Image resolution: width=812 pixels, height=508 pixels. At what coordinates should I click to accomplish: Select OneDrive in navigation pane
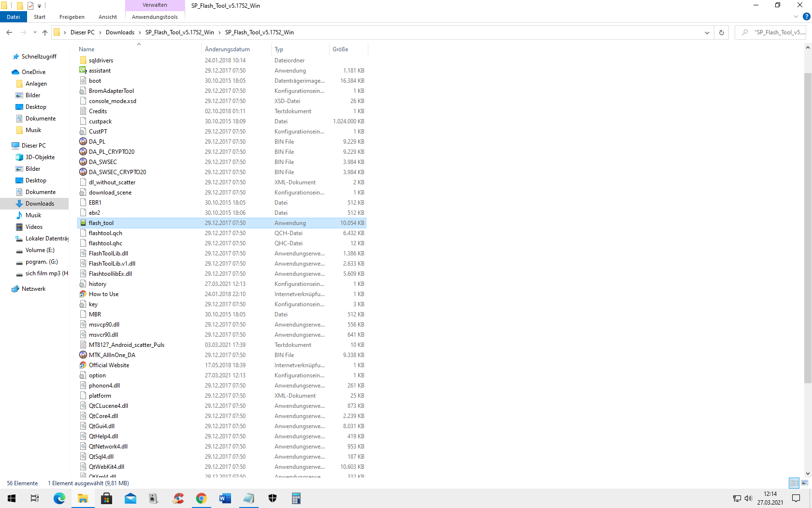coord(33,72)
